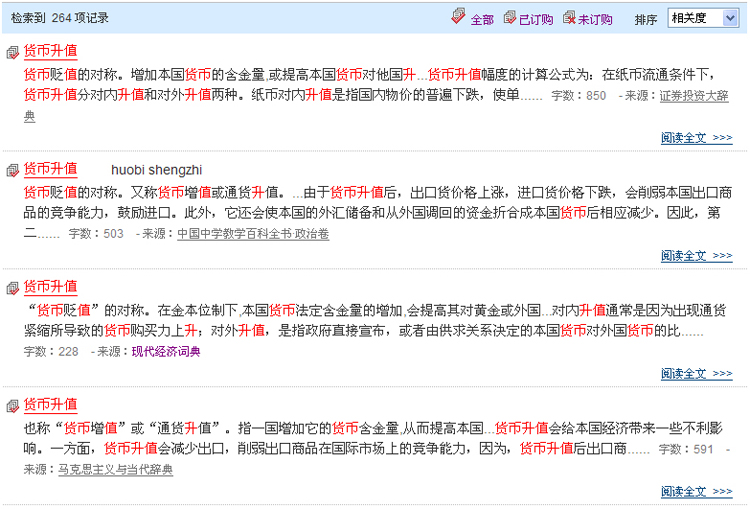Click the text 字数：591
This screenshot has width=750, height=509.
(686, 450)
